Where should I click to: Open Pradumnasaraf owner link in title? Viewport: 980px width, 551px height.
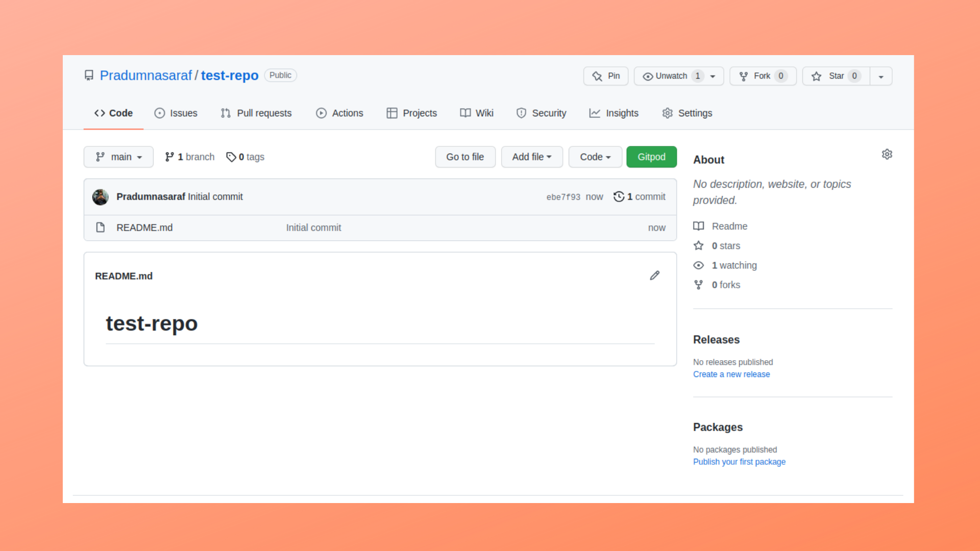[x=146, y=76]
